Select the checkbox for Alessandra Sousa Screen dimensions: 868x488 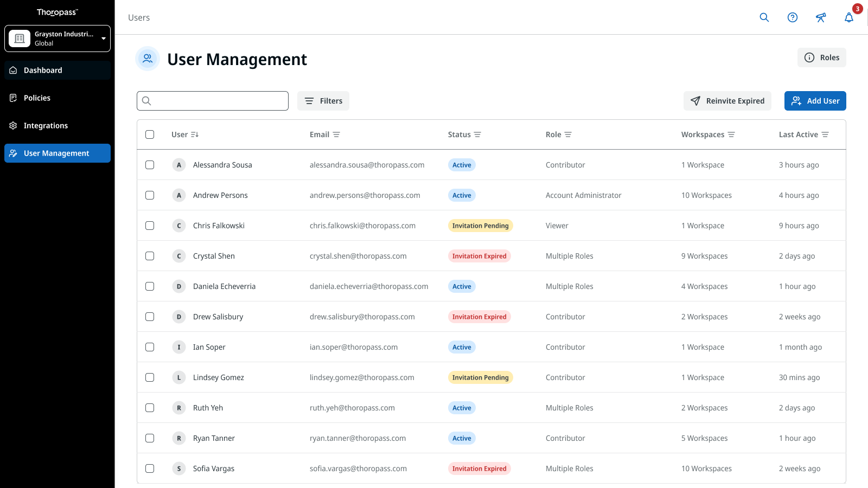150,165
